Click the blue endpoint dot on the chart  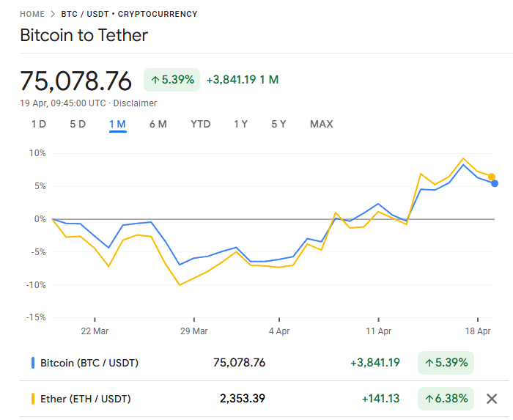coord(495,183)
